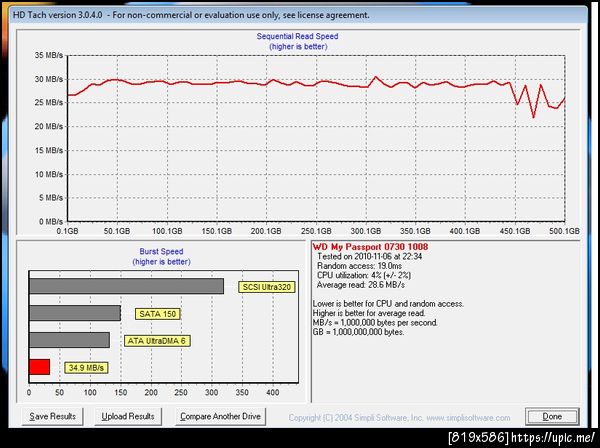Screen dimensions: 600x448
Task: Click the 'Random access: 19.0ms' line
Action: click(x=360, y=266)
